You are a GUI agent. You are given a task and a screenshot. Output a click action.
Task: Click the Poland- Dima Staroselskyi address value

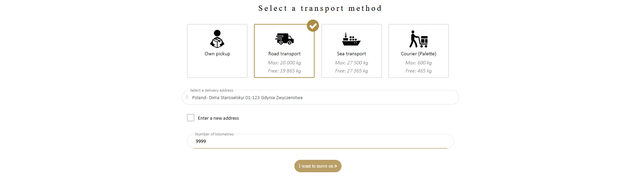pyautogui.click(x=247, y=97)
